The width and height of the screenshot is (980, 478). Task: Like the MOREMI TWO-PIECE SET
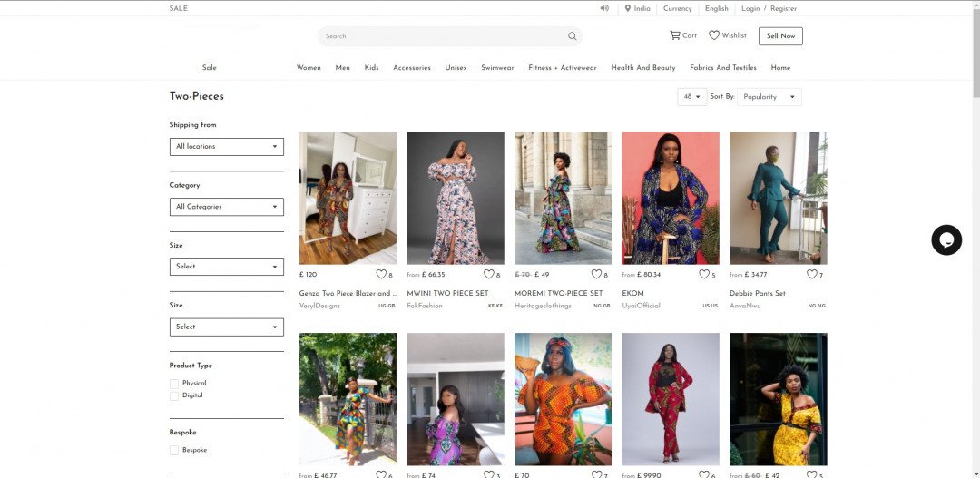pos(595,274)
